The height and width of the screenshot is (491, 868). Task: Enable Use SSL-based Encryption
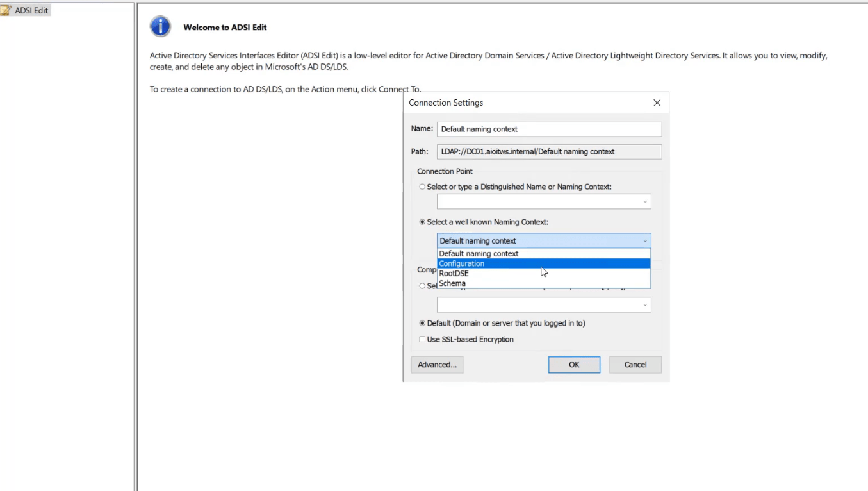click(422, 339)
